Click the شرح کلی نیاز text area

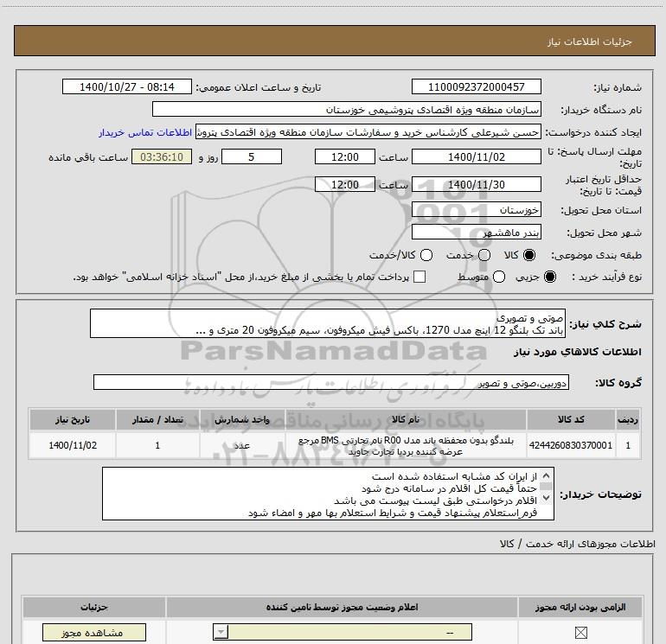[328, 323]
